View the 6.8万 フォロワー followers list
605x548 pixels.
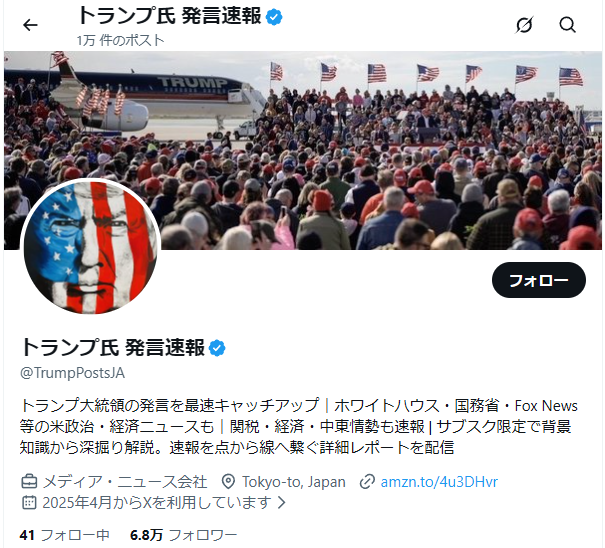183,535
